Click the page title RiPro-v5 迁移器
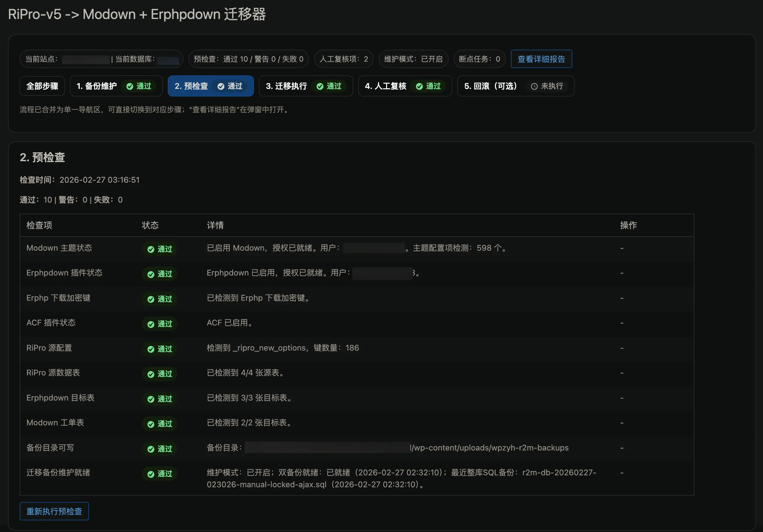Screen dimensions: 763x532 point(137,14)
